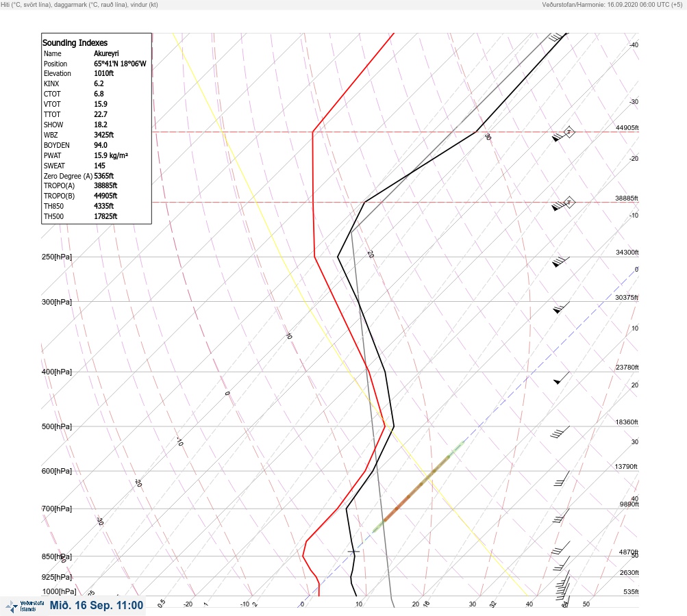The width and height of the screenshot is (687, 616).
Task: Click the 'Sounding Indexes' heading
Action: click(75, 42)
